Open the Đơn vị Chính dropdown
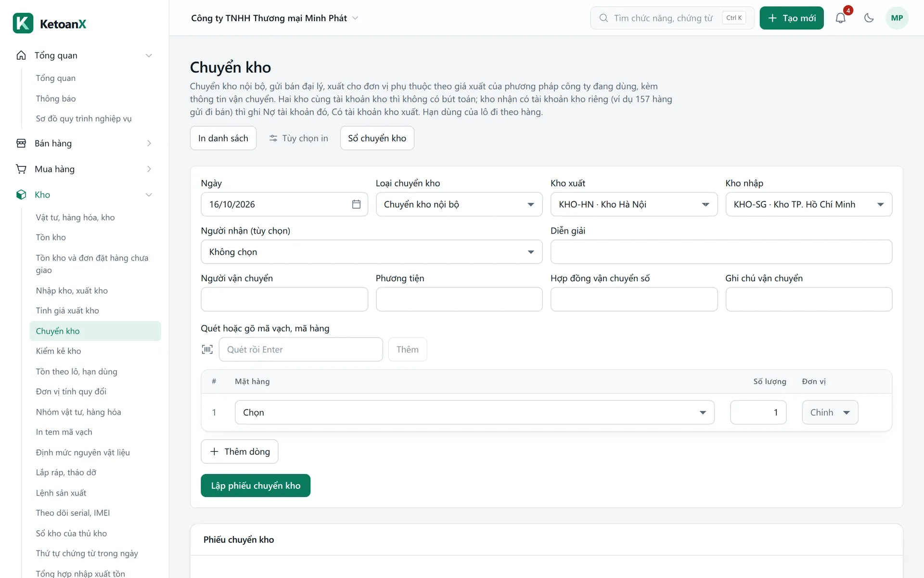 830,412
